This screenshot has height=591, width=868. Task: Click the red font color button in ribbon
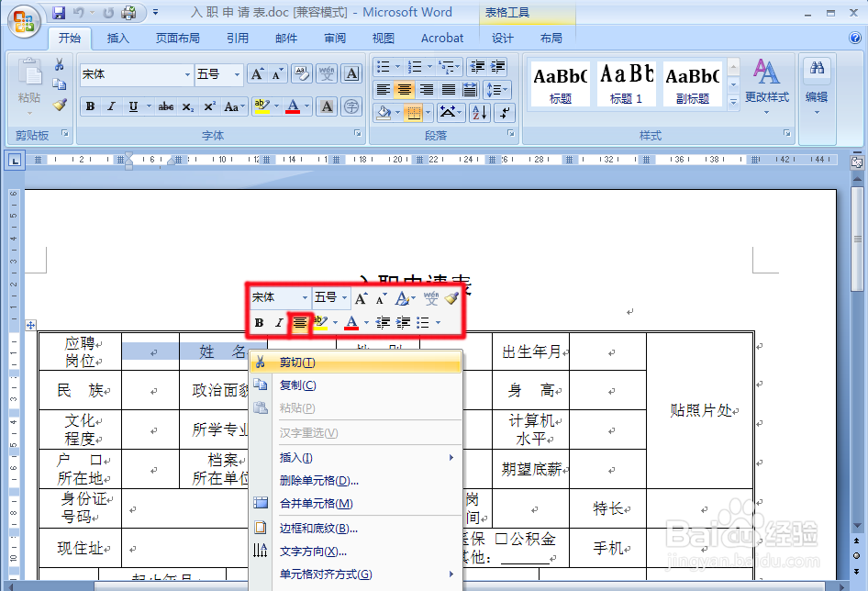[x=293, y=106]
